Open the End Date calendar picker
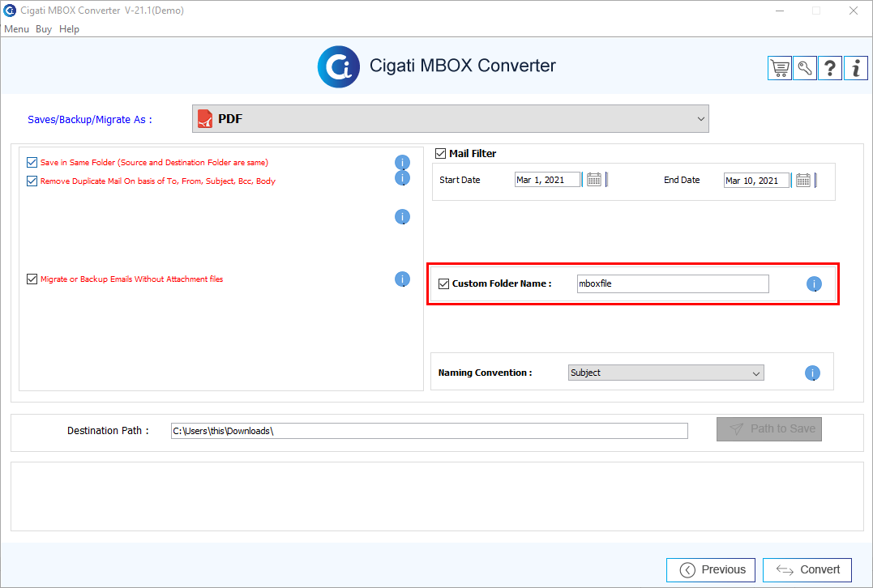The image size is (873, 588). 802,180
